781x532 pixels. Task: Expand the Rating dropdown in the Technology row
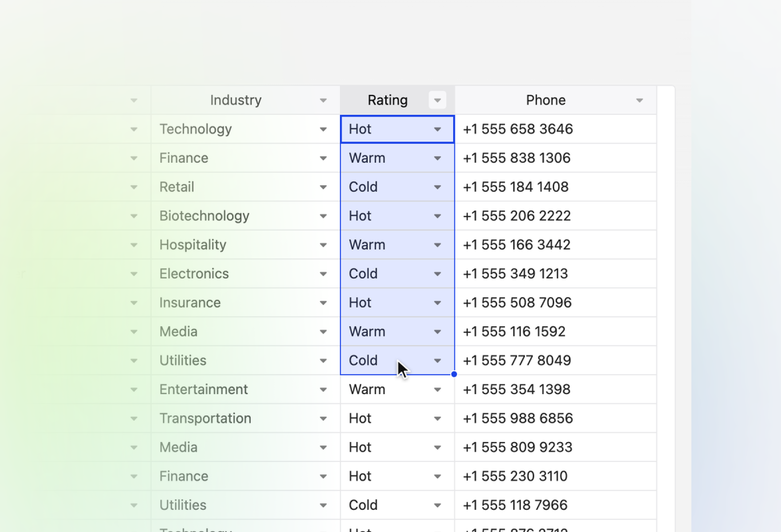pos(438,129)
